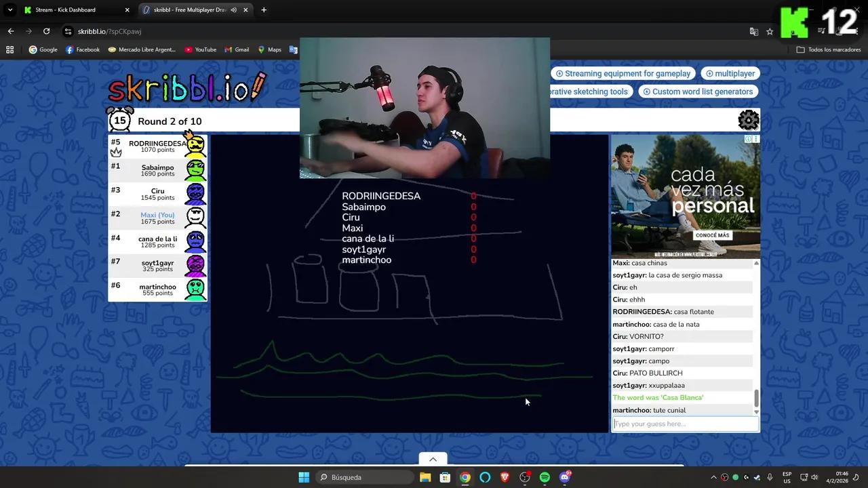The height and width of the screenshot is (488, 868).
Task: Click the Kick logo overlay top right
Action: point(795,21)
